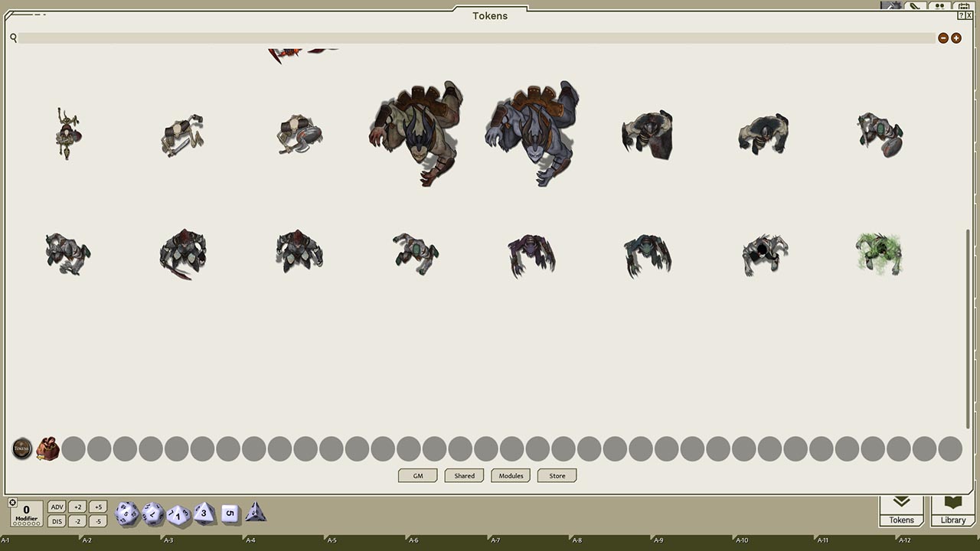Viewport: 980px width, 551px height.
Task: Roll the d20 die
Action: [x=125, y=514]
